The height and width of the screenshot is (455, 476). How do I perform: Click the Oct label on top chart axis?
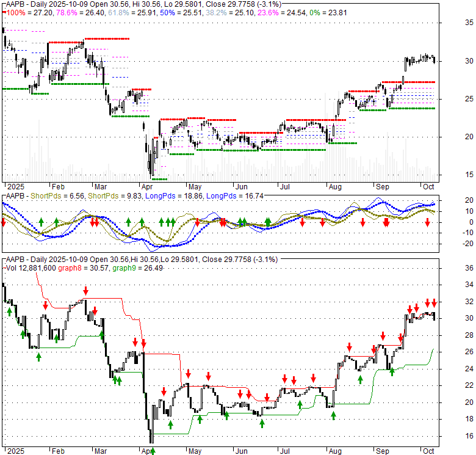click(x=428, y=187)
